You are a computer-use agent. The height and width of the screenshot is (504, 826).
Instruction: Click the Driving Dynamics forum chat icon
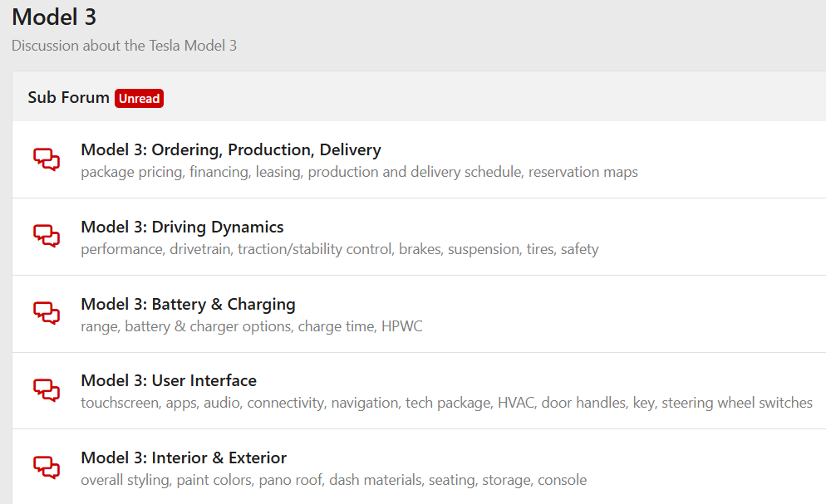tap(47, 237)
